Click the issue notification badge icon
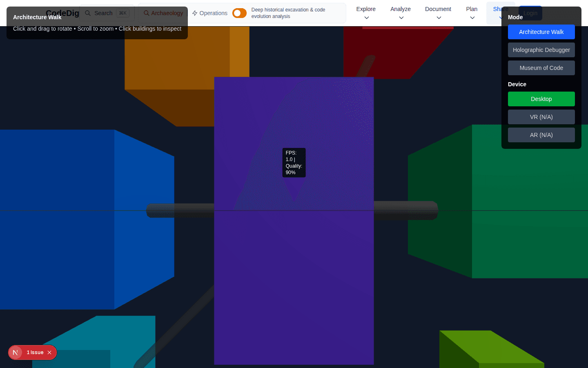The height and width of the screenshot is (368, 588). (16, 352)
